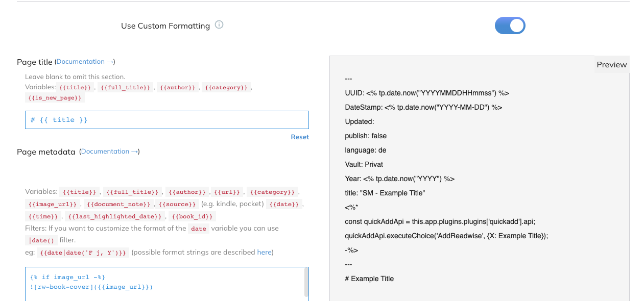Click the {{source}} variable chip
644x301 pixels.
click(177, 204)
